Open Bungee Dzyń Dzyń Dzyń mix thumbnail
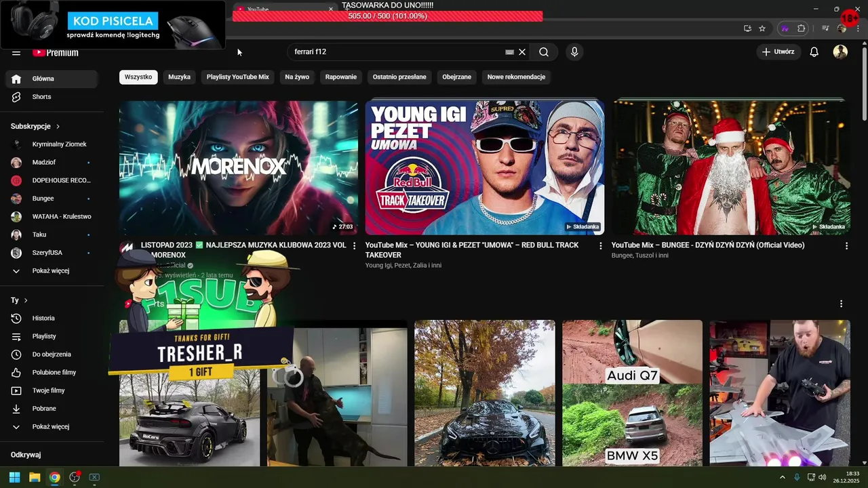The height and width of the screenshot is (488, 868). coord(731,167)
